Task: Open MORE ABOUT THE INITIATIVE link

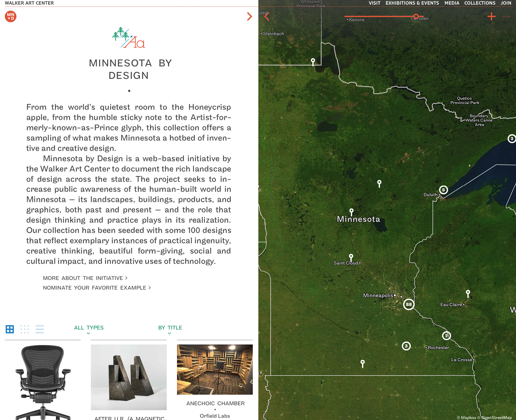Action: click(85, 278)
